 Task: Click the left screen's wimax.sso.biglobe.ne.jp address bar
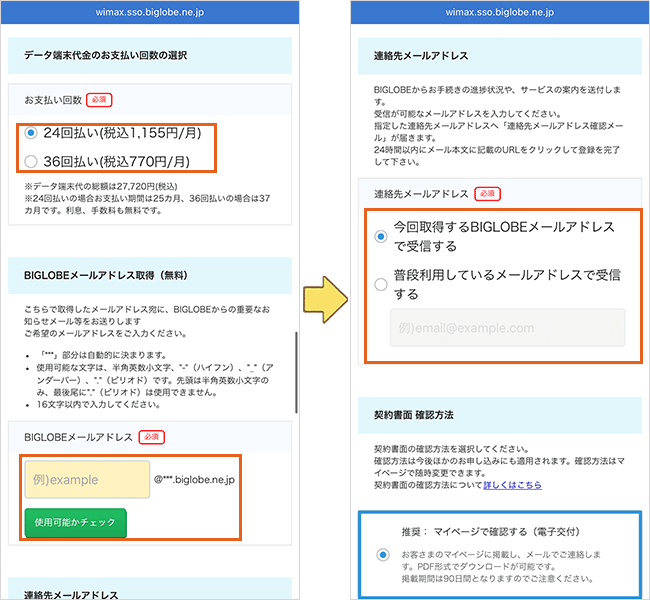tap(150, 12)
